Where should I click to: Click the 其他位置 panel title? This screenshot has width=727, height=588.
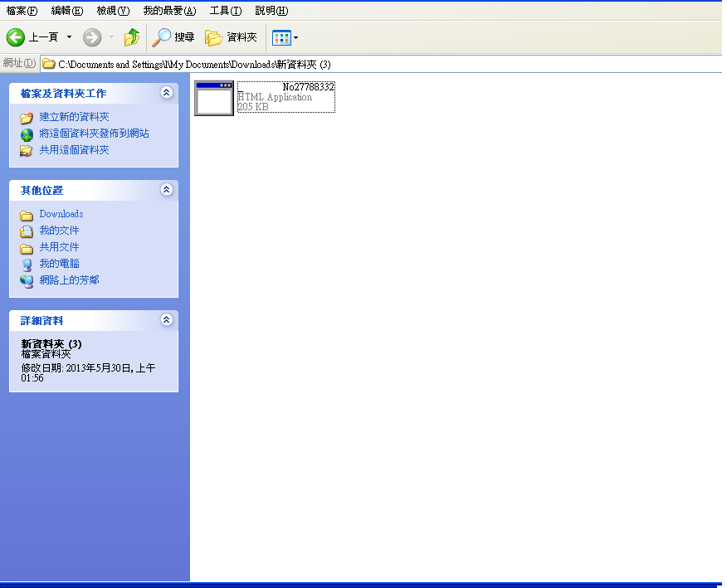tap(41, 191)
